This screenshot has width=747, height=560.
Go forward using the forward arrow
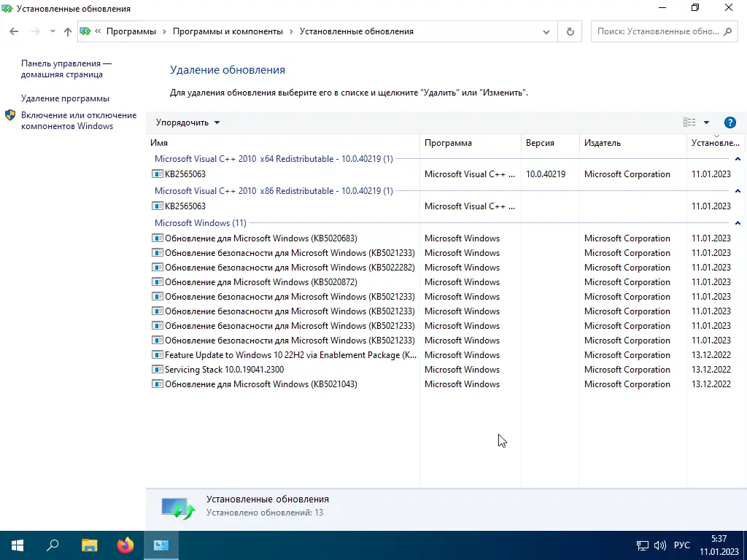coord(35,31)
